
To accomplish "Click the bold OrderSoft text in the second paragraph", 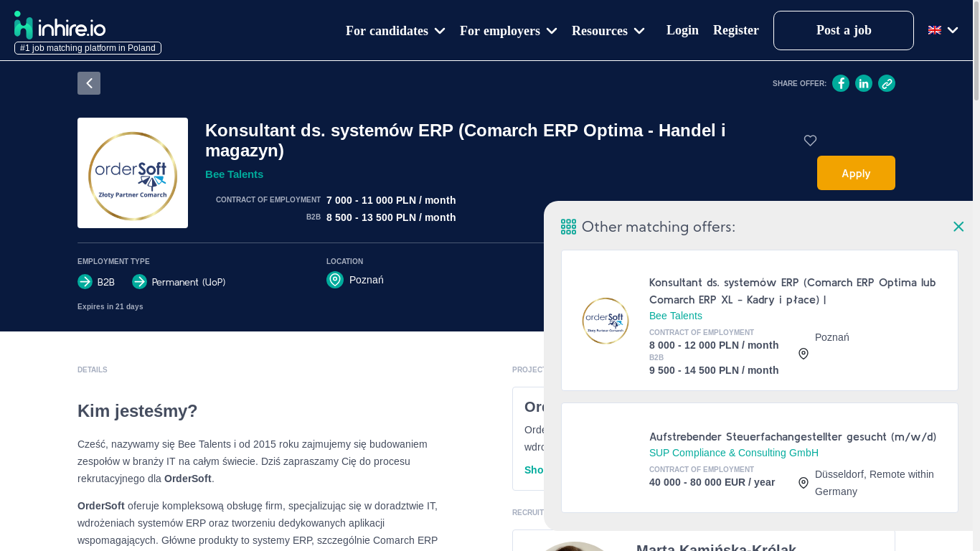I will (x=101, y=506).
